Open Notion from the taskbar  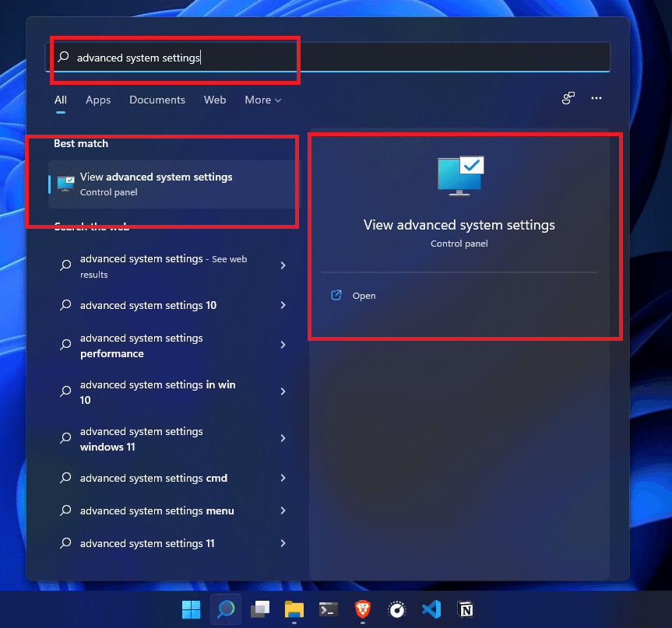coord(466,609)
